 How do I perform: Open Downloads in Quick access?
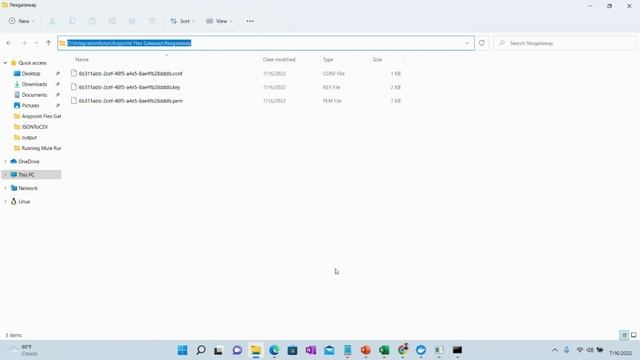(x=34, y=84)
